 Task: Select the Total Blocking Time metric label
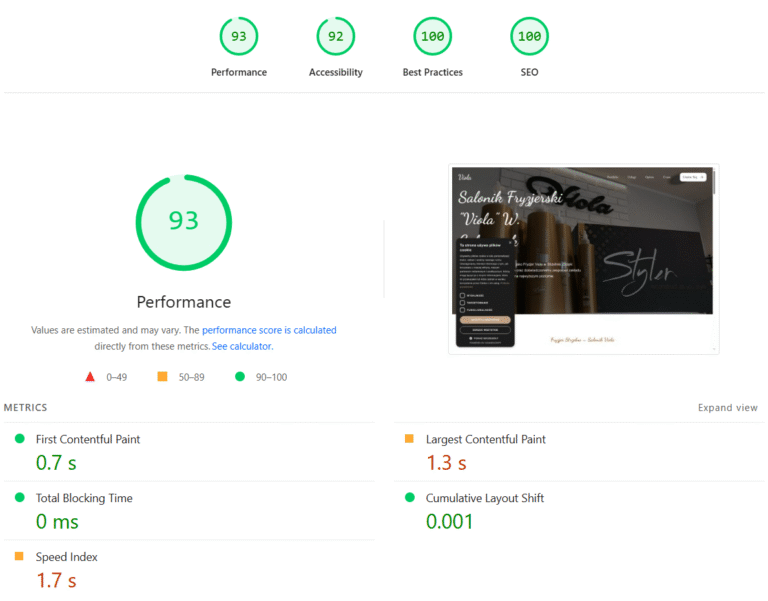(84, 498)
